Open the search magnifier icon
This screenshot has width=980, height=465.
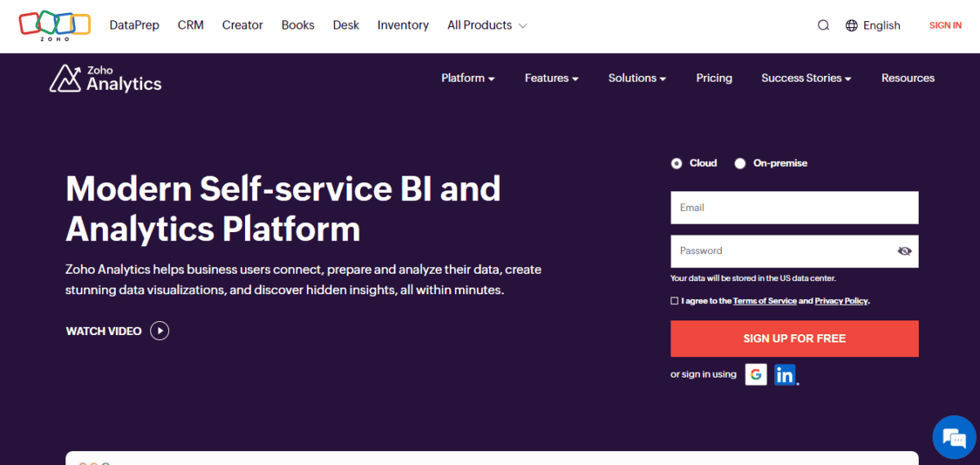[x=823, y=25]
